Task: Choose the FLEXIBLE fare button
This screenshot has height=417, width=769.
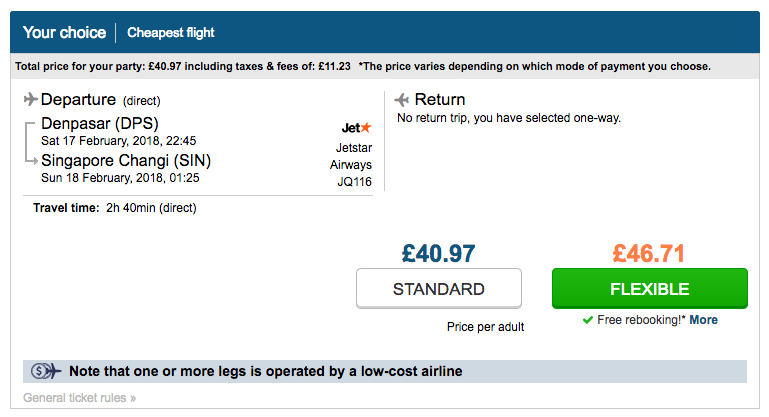Action: click(x=650, y=288)
